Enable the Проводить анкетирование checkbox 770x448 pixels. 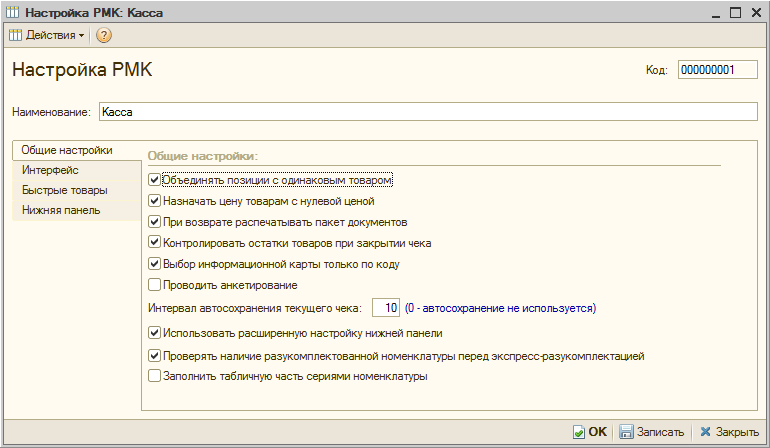pyautogui.click(x=154, y=285)
